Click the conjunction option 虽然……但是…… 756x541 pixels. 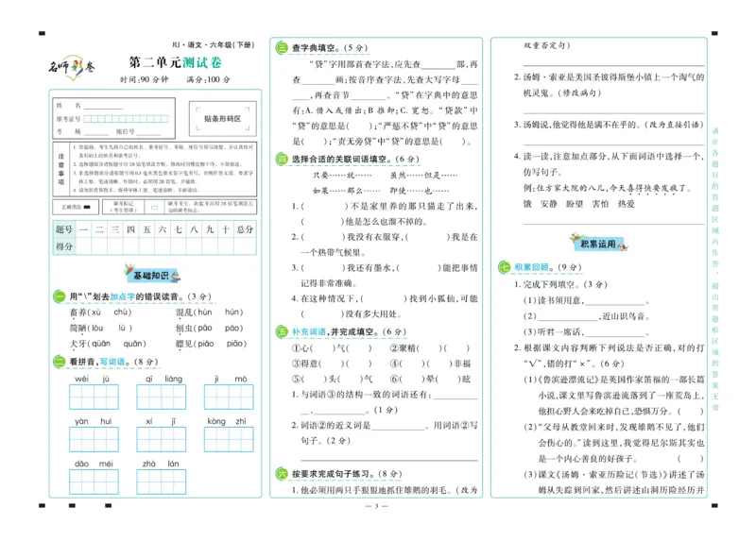point(424,176)
